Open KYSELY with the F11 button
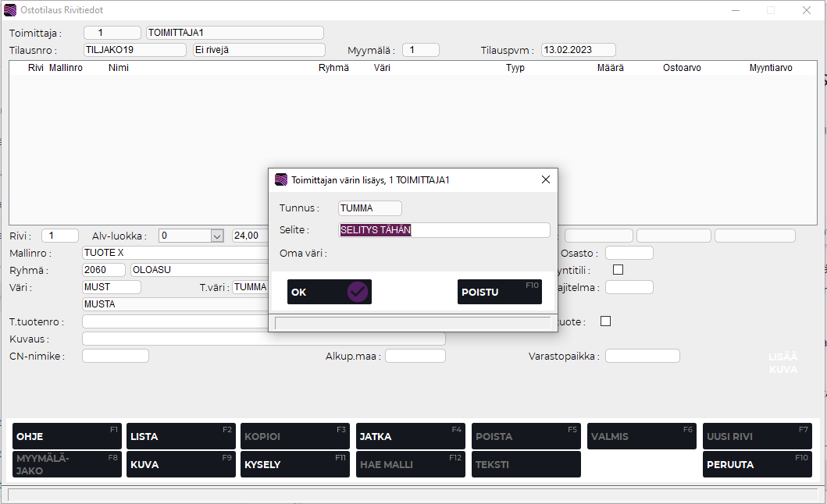The height and width of the screenshot is (504, 827). (x=294, y=464)
